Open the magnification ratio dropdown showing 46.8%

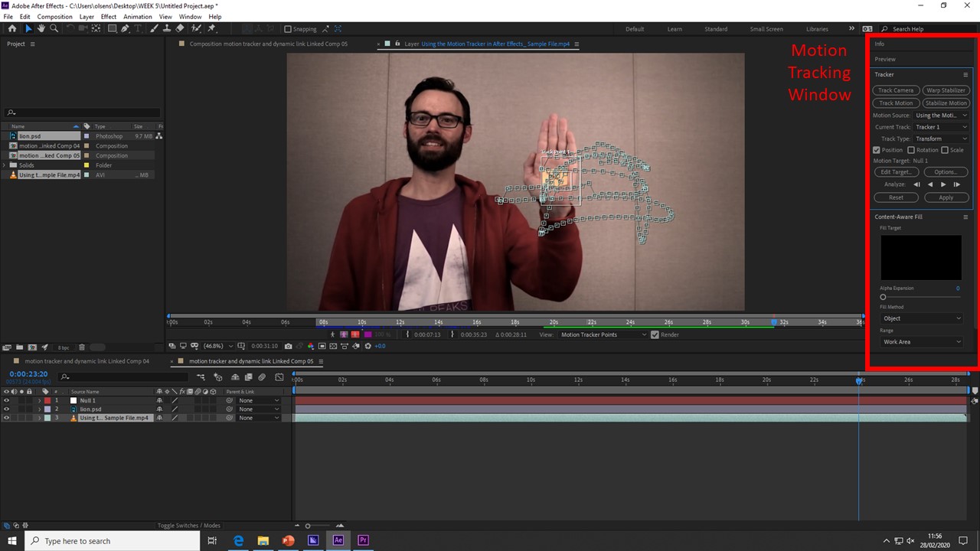(217, 345)
